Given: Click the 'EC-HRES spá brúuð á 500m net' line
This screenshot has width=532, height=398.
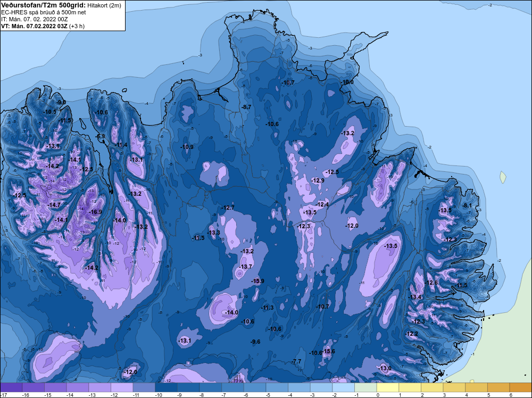Looking at the screenshot, I should point(44,12).
